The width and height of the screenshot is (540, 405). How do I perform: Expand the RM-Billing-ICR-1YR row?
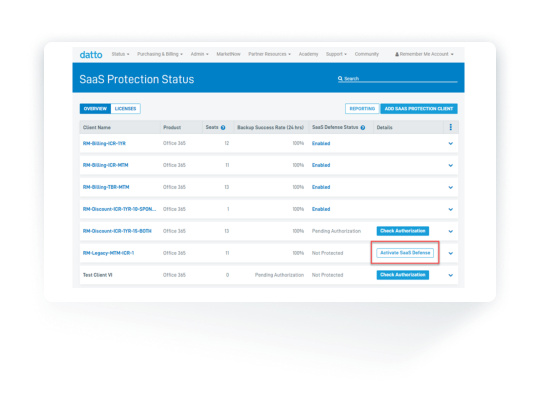click(x=450, y=144)
